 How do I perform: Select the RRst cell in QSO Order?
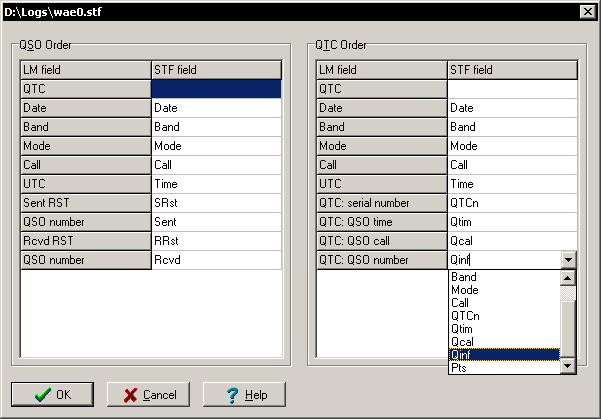(216, 241)
